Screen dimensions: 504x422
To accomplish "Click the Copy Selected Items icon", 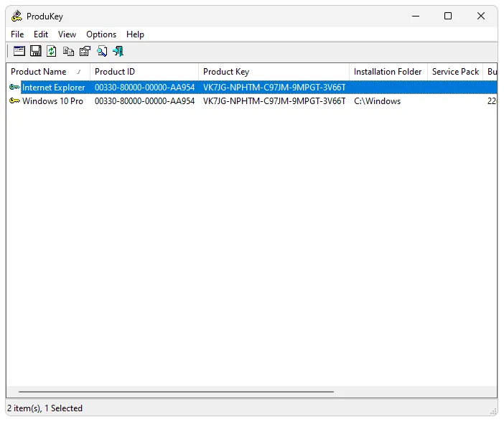I will [68, 52].
